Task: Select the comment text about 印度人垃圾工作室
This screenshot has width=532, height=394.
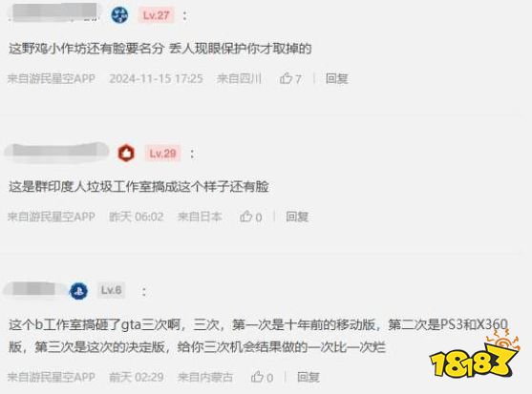Action: point(138,186)
